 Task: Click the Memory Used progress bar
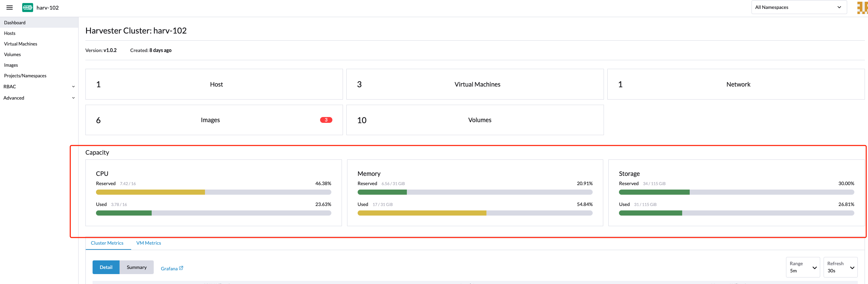475,213
